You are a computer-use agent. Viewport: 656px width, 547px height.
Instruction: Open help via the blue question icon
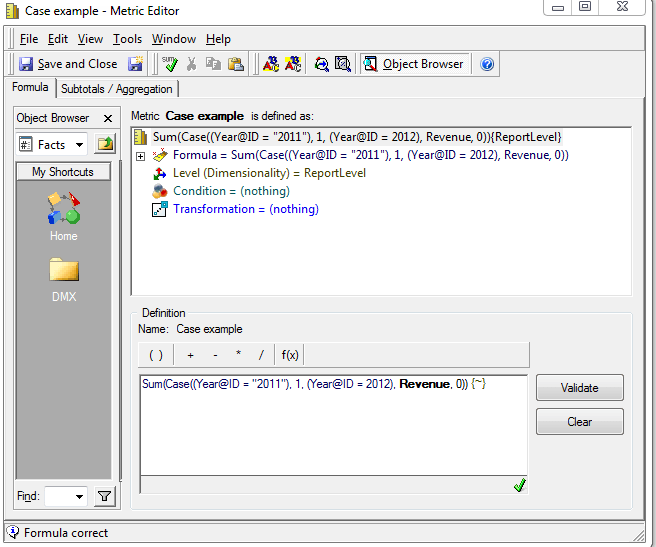point(487,64)
